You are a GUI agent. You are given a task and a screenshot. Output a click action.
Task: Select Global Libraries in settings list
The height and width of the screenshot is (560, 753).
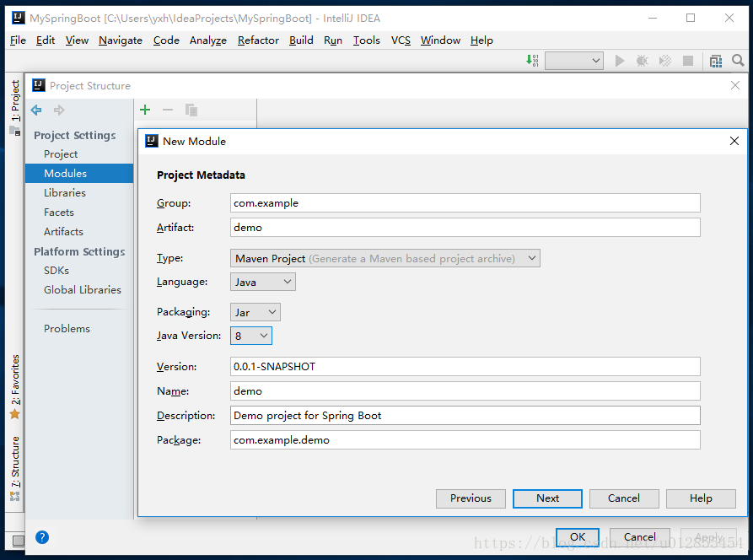coord(79,289)
